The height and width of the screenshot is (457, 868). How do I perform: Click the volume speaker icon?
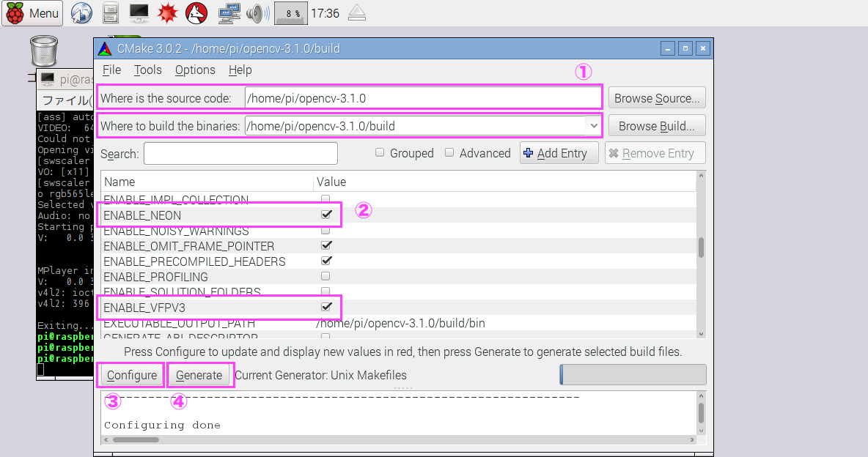[x=255, y=13]
